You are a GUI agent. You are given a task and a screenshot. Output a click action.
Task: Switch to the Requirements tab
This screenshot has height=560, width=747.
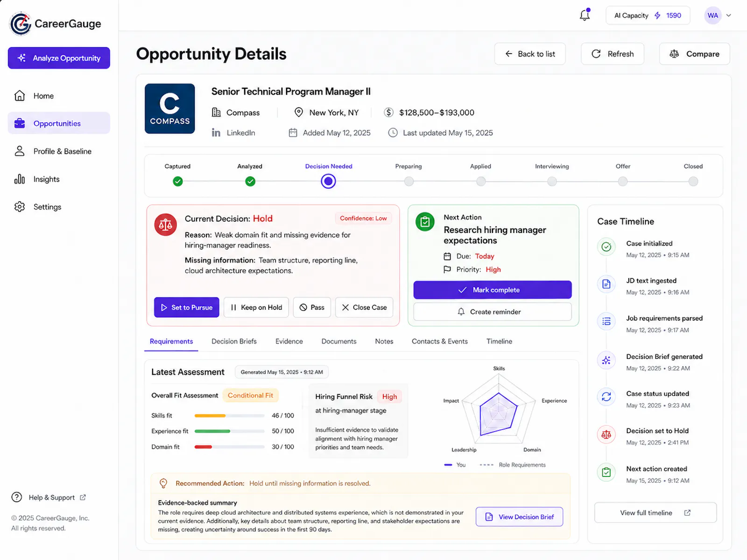[x=171, y=342]
